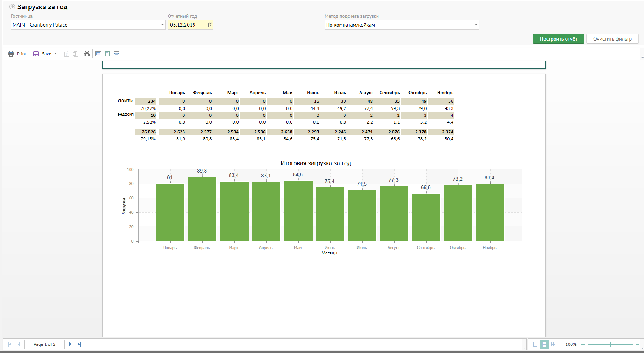The height and width of the screenshot is (353, 644).
Task: Switch to full page view icon
Action: tap(108, 54)
